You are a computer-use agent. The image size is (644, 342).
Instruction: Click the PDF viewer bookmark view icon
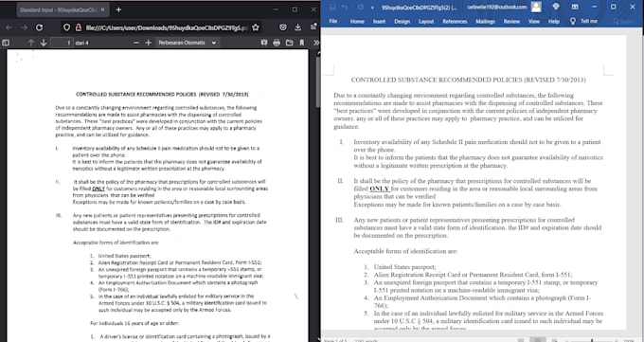point(302,43)
